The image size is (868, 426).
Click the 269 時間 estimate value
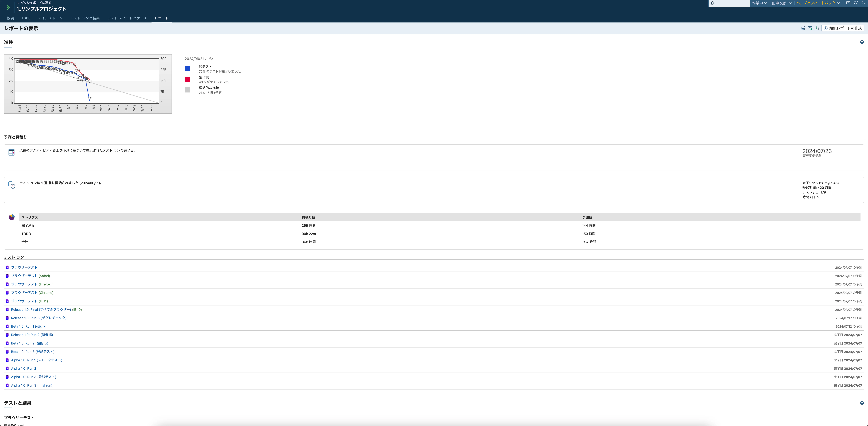click(x=309, y=226)
